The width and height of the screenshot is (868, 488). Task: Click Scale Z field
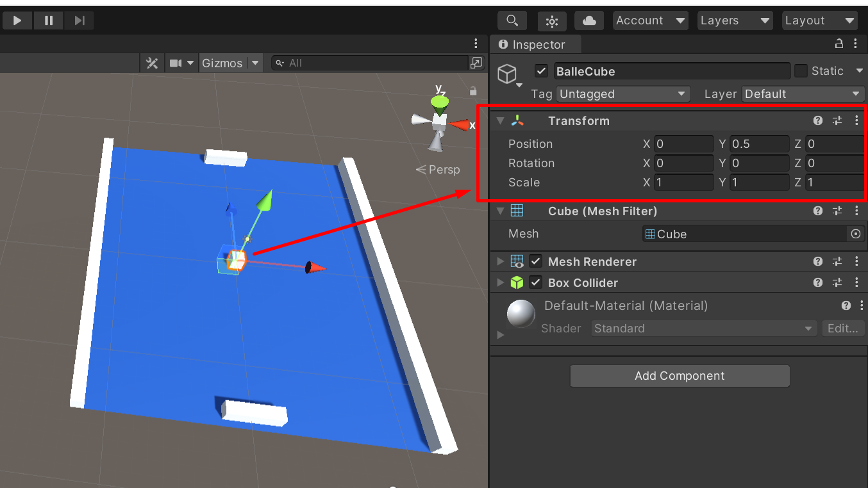[x=835, y=183]
